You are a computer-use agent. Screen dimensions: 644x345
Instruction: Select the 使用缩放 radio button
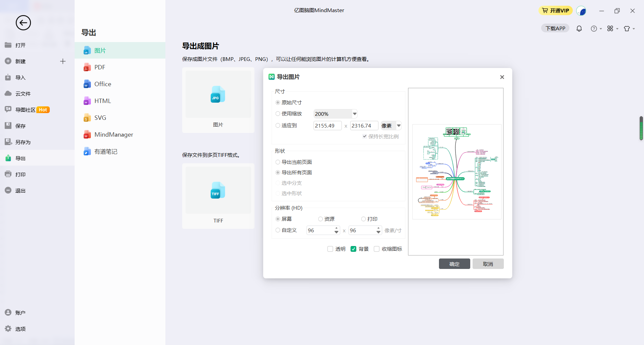[278, 114]
